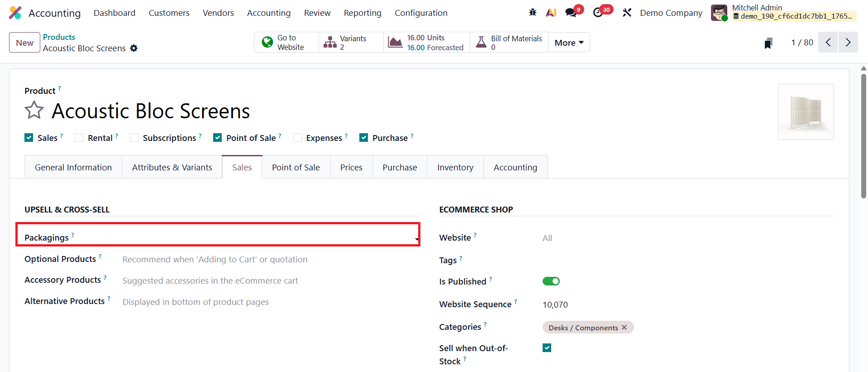Mark product as favorite with star
Viewport: 868px width, 372px height.
(34, 111)
